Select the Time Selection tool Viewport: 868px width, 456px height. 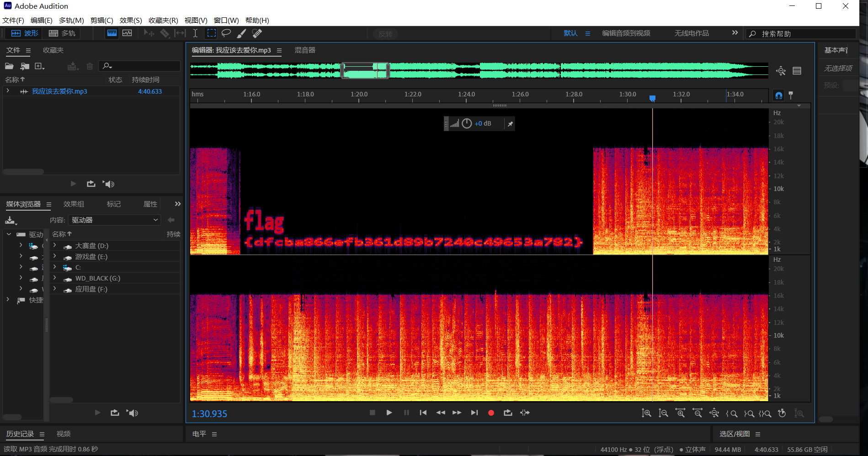coord(195,33)
